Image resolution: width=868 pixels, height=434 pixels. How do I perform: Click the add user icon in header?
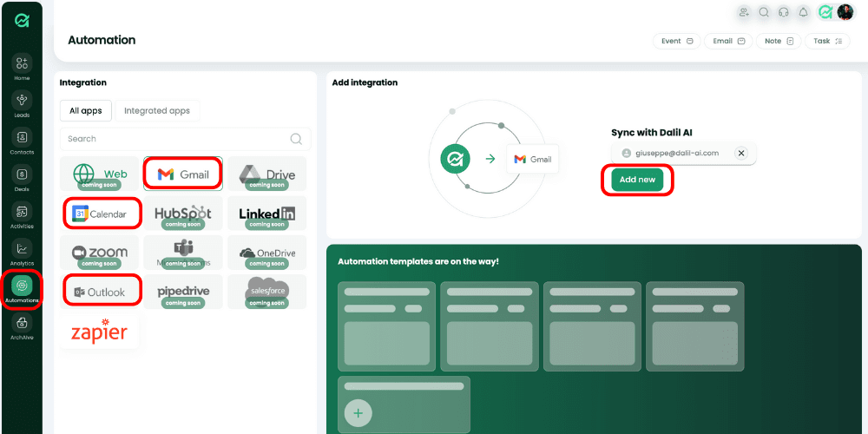(x=744, y=12)
